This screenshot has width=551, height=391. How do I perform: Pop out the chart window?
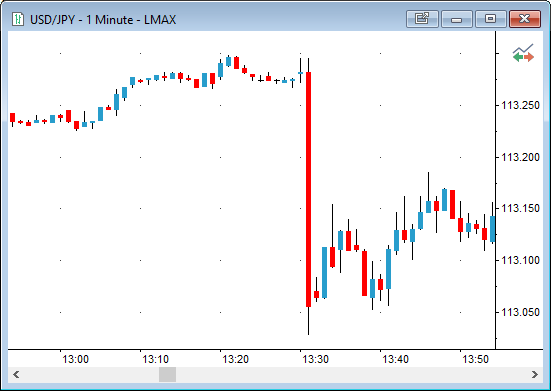[422, 19]
